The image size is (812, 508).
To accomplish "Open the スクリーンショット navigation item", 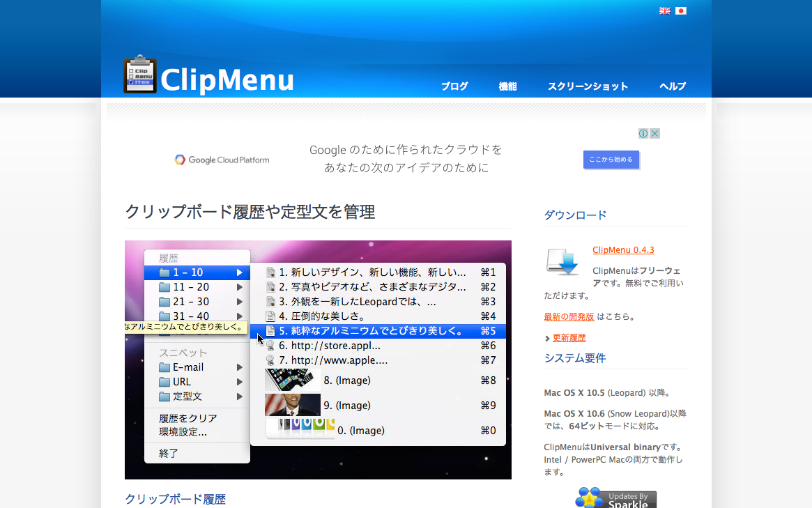I will pyautogui.click(x=588, y=86).
